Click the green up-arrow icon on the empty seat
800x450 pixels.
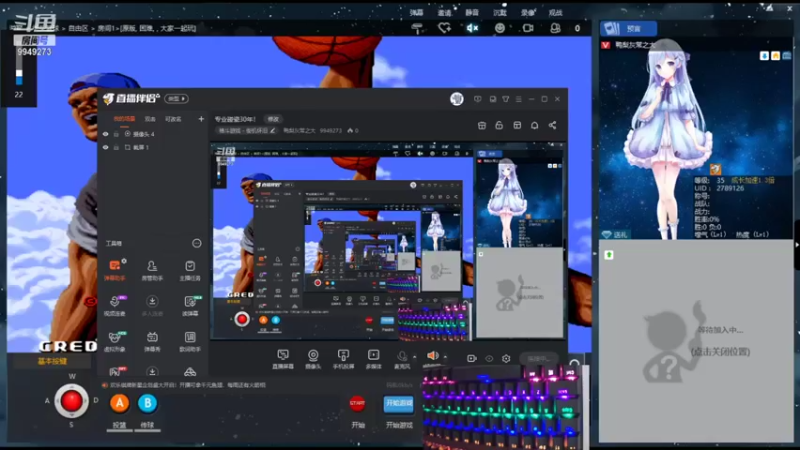pos(609,255)
